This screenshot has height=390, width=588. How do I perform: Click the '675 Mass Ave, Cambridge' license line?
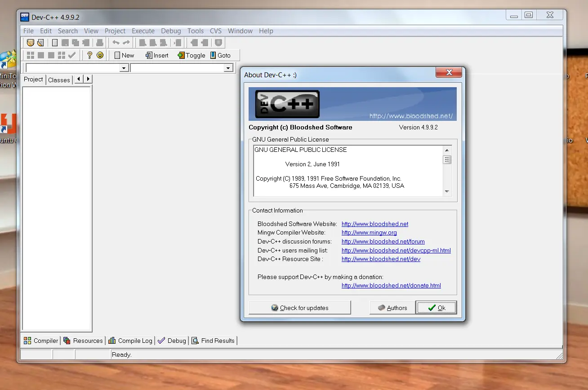(347, 186)
